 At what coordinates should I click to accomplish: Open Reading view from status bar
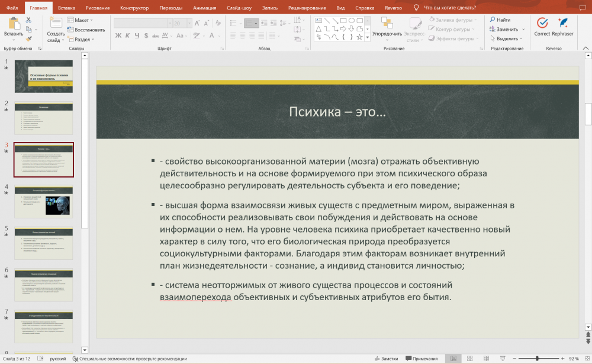485,359
